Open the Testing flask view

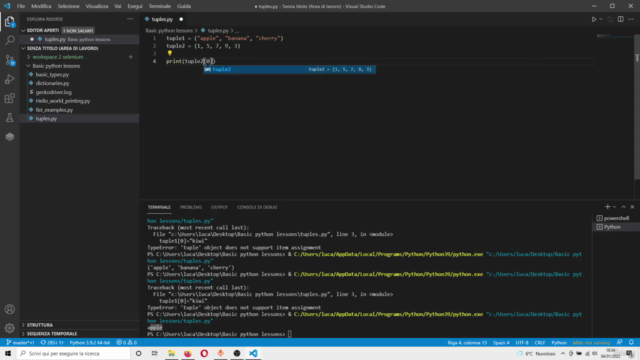pos(9,118)
